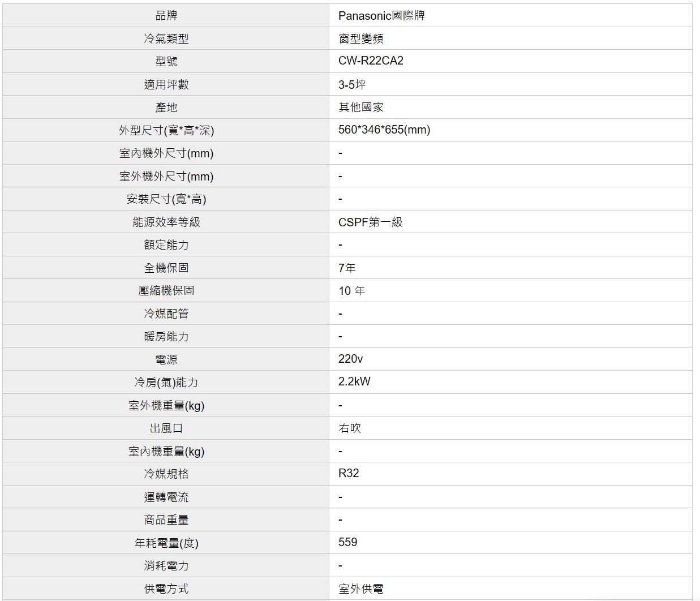The image size is (700, 601).
Task: Select the R32 refrigerant value
Action: click(349, 473)
